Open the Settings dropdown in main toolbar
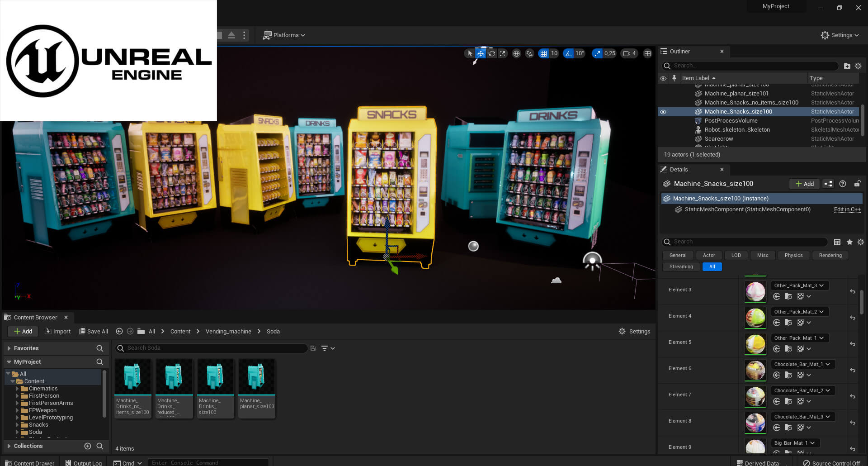Screen dimensions: 868x466 click(840, 35)
